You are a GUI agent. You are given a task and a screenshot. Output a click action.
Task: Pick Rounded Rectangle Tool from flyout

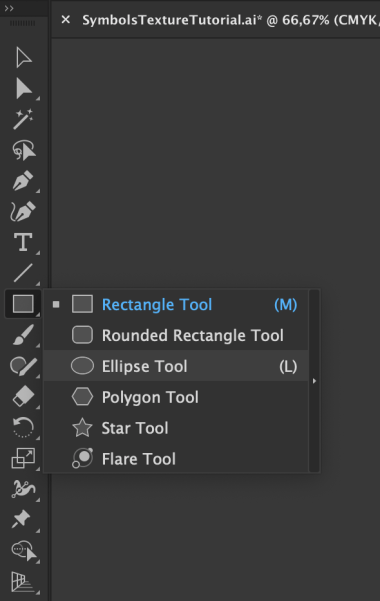click(176, 335)
